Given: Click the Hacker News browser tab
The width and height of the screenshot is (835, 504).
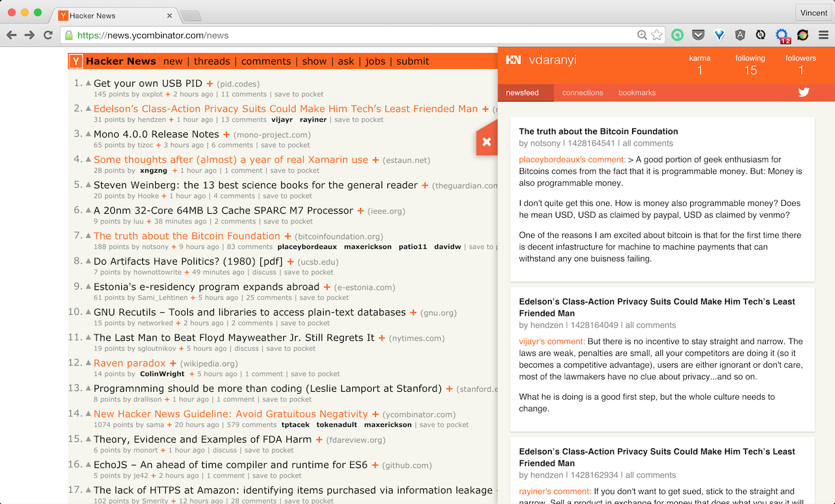Looking at the screenshot, I should pos(115,15).
